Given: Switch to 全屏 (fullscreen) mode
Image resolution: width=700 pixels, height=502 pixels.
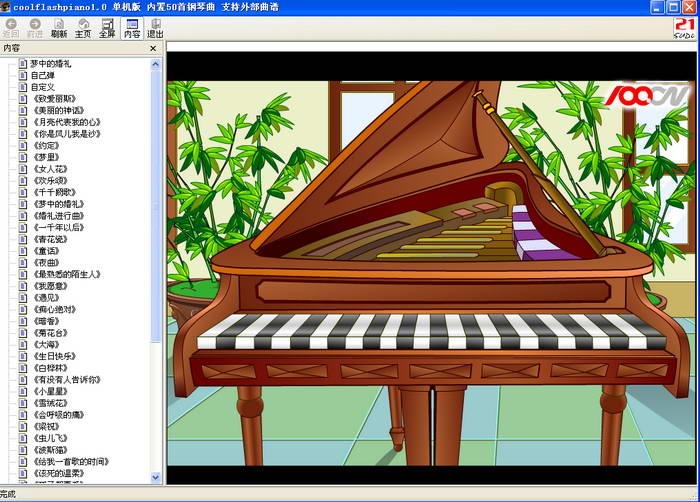Looking at the screenshot, I should tap(107, 24).
